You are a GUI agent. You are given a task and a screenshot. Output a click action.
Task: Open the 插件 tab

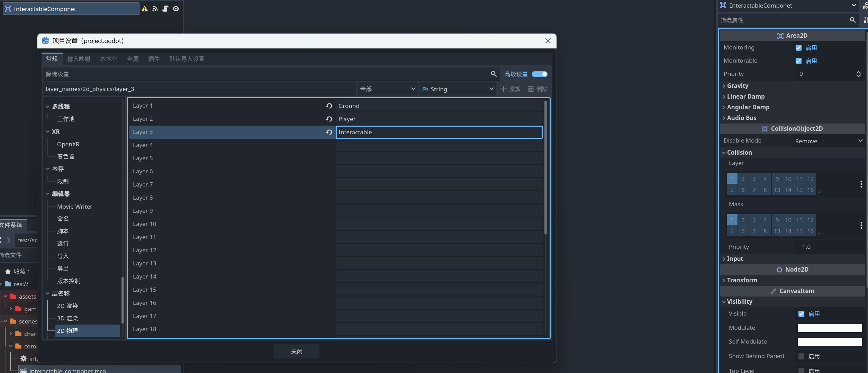pos(154,59)
